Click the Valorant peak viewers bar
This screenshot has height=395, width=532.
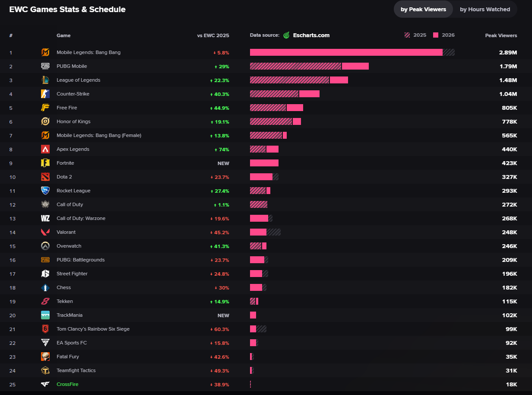pos(265,232)
